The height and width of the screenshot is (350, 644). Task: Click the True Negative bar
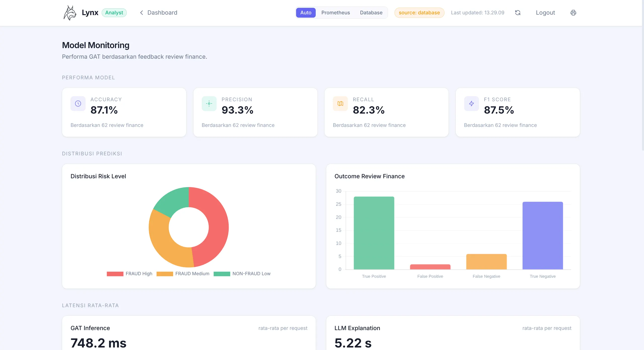point(543,235)
